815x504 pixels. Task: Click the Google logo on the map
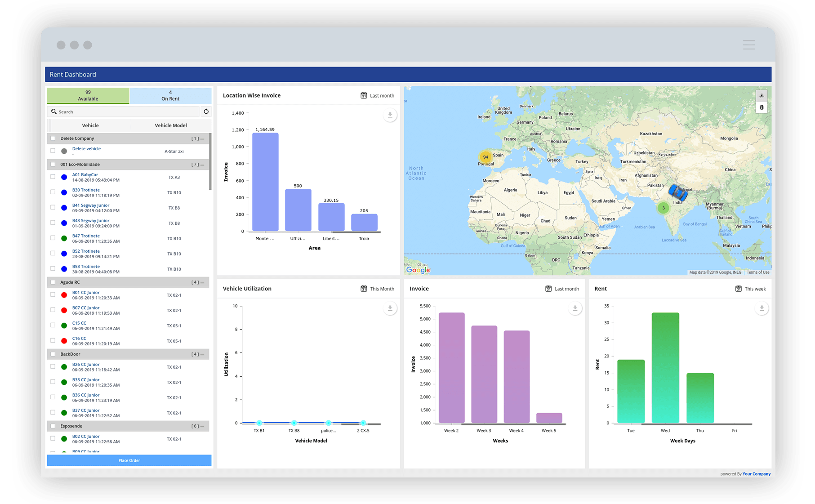(418, 270)
